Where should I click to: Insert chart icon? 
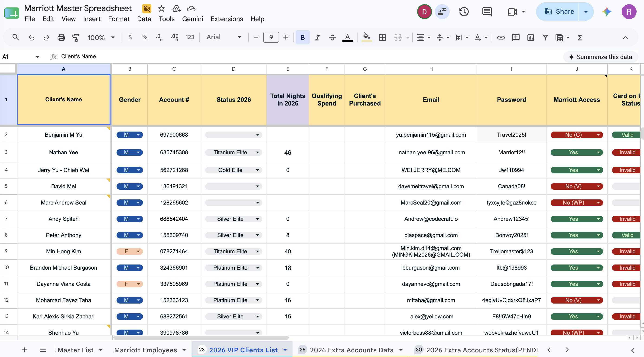530,38
